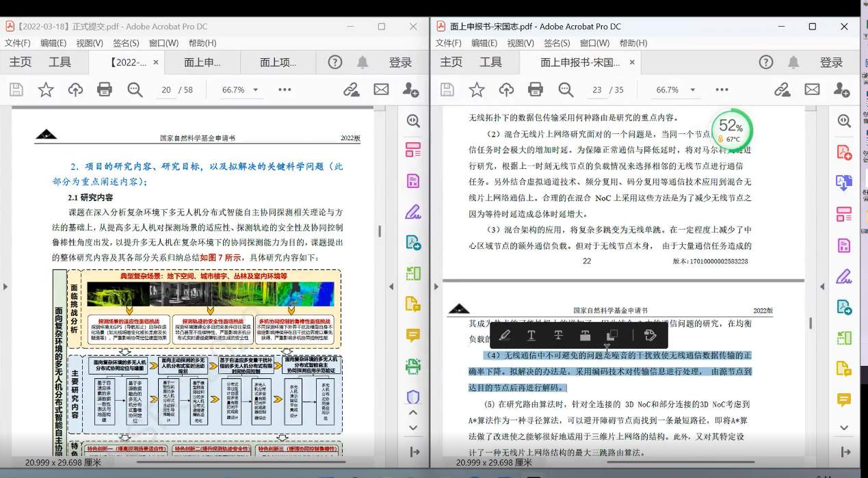
Task: Click email envelope icon in left window toolbar
Action: point(381,90)
